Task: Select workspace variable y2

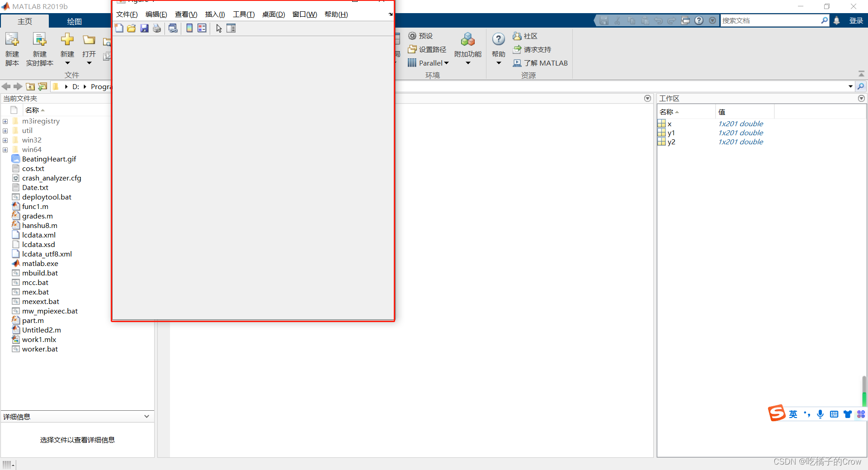Action: 671,142
